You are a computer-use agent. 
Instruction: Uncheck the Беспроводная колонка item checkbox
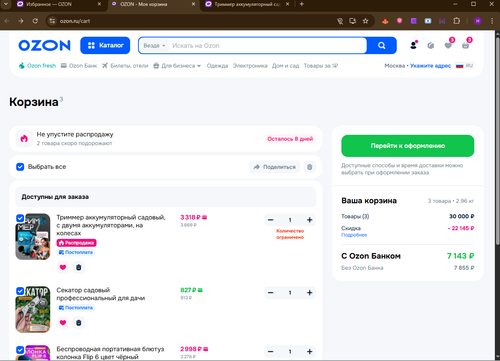click(20, 350)
